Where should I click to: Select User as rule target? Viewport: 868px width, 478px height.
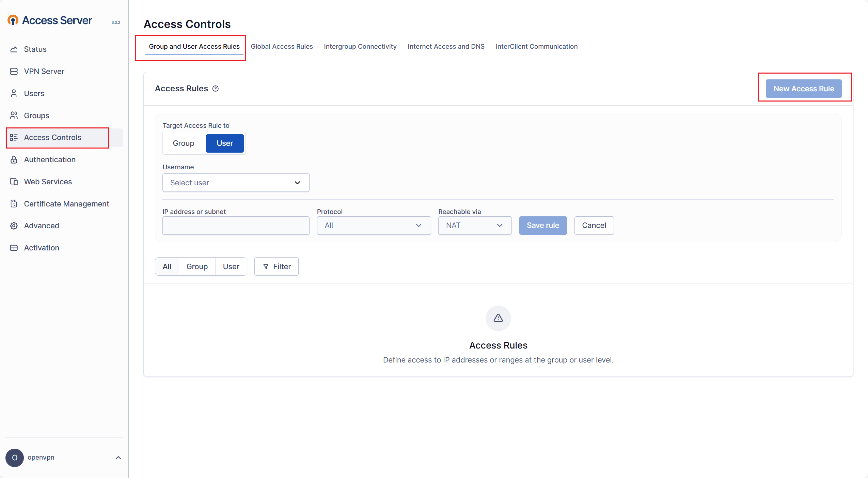tap(225, 143)
